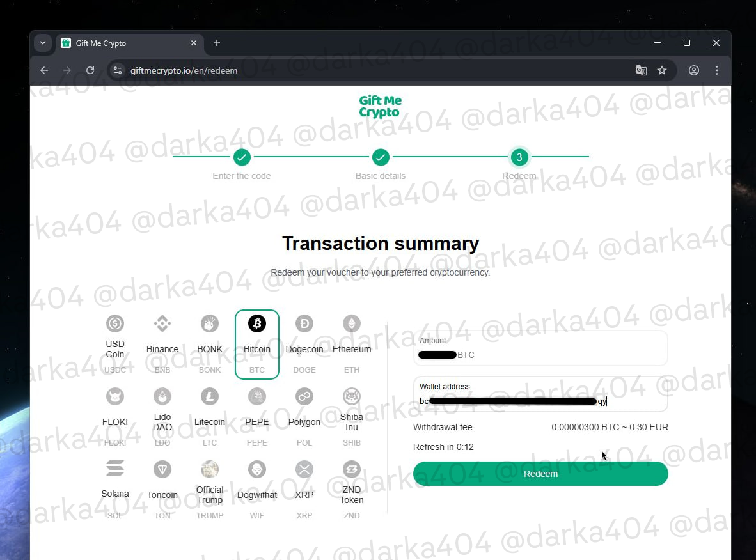Bookmark this page with the star icon
The width and height of the screenshot is (756, 560).
coord(662,70)
